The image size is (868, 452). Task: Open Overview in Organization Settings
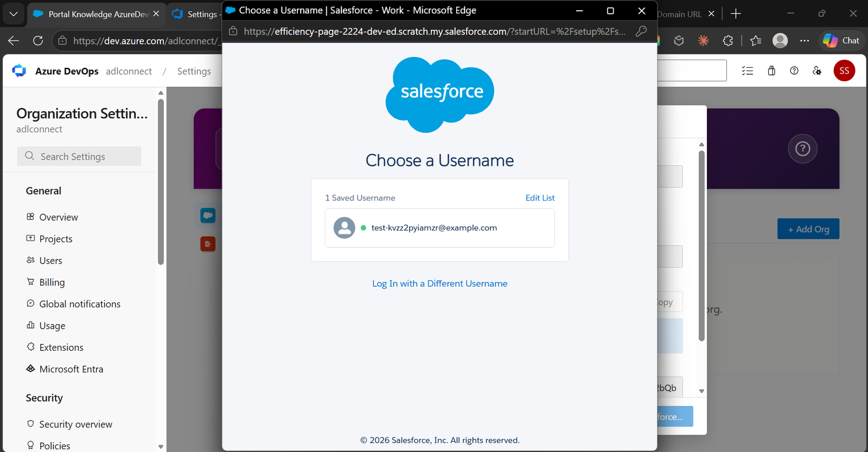(59, 217)
